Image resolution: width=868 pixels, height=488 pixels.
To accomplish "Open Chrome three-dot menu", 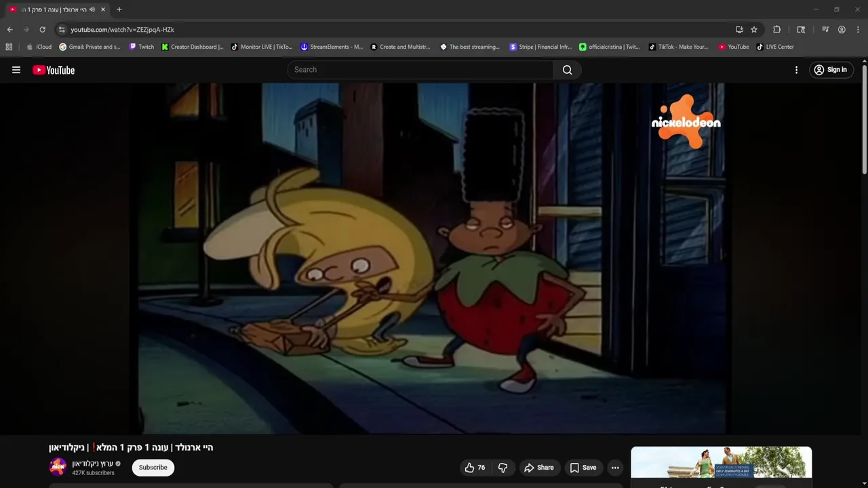I will click(858, 30).
